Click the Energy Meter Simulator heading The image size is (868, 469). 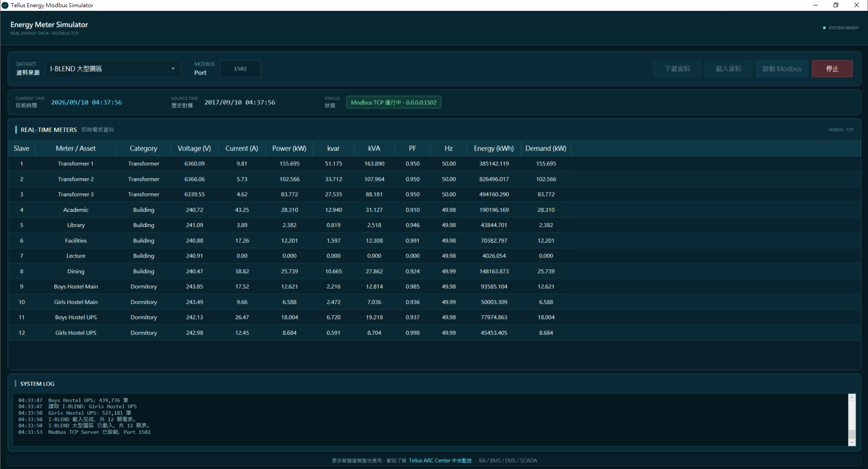pos(49,25)
